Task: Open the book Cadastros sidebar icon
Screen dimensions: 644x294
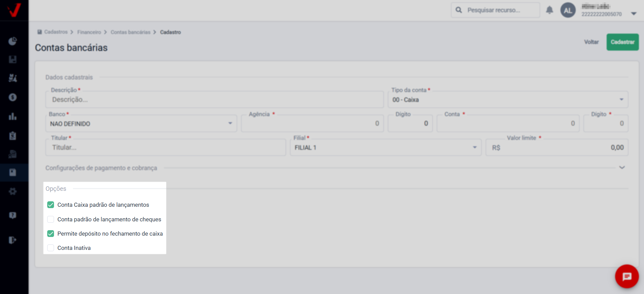Action: (x=13, y=172)
